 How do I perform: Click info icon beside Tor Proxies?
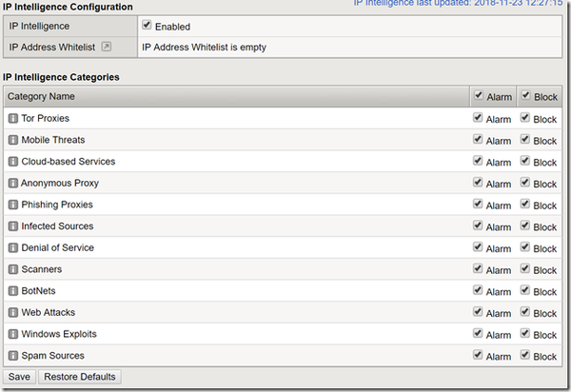13,119
